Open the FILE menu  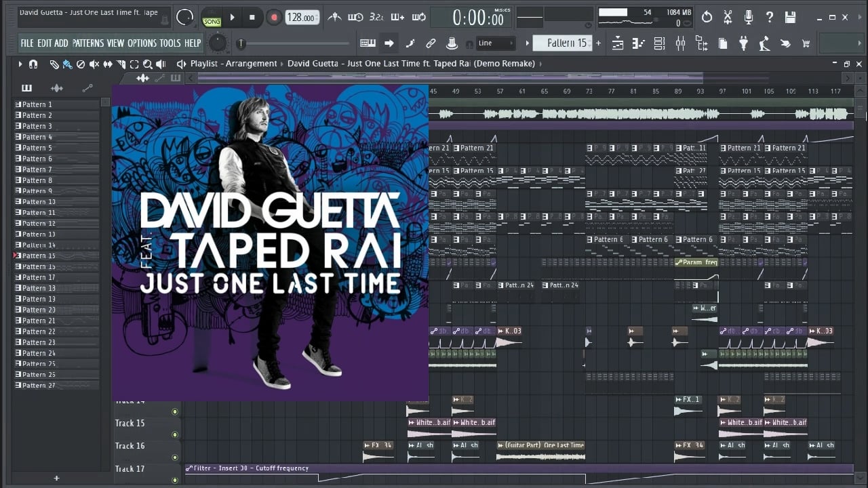27,43
